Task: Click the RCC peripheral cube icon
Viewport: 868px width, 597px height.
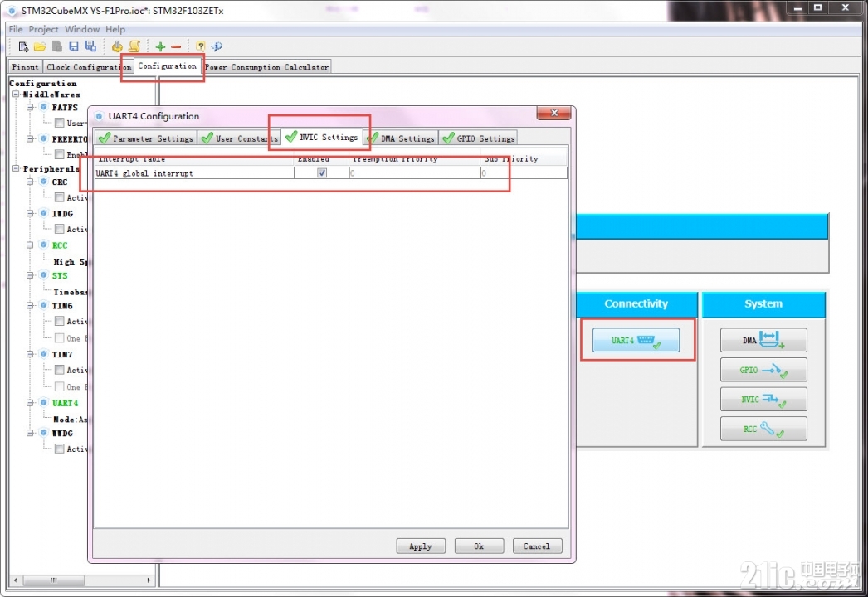Action: [44, 245]
